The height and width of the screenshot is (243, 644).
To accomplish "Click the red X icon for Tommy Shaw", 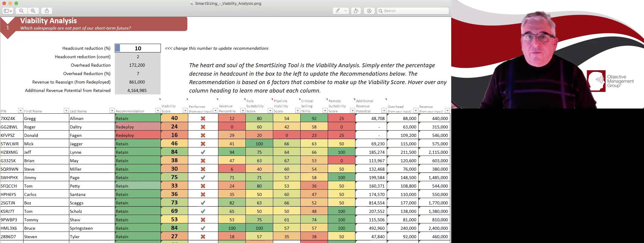I will [203, 220].
